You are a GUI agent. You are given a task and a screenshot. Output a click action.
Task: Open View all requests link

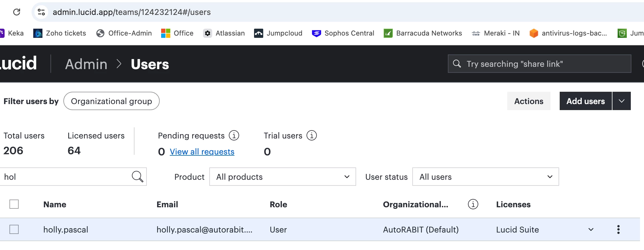(x=202, y=152)
